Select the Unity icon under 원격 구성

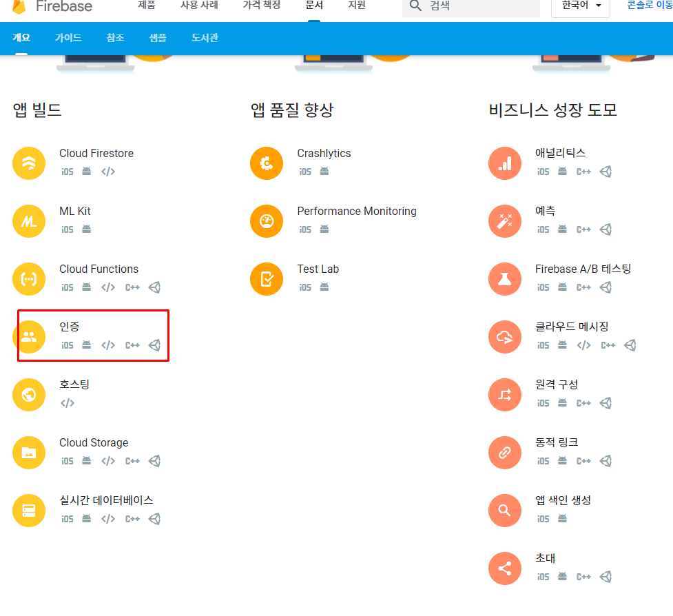click(605, 402)
